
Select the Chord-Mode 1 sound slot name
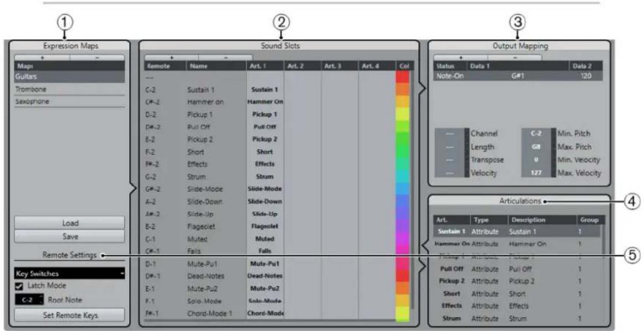209,313
